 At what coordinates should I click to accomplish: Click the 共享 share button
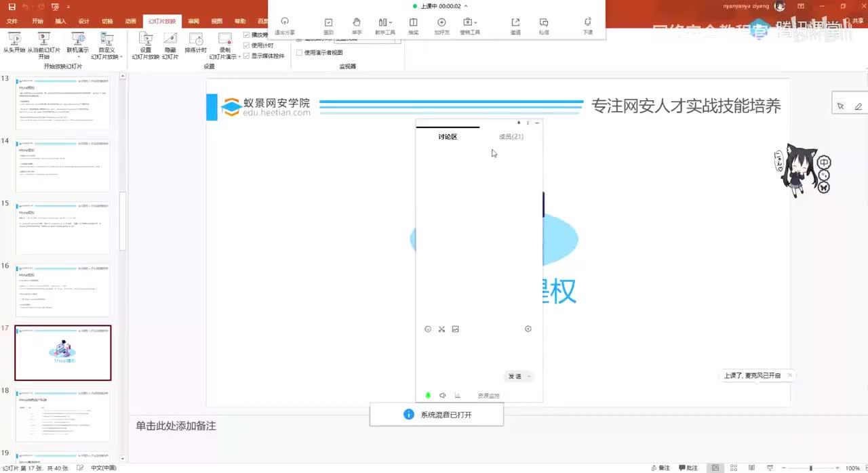[x=853, y=21]
